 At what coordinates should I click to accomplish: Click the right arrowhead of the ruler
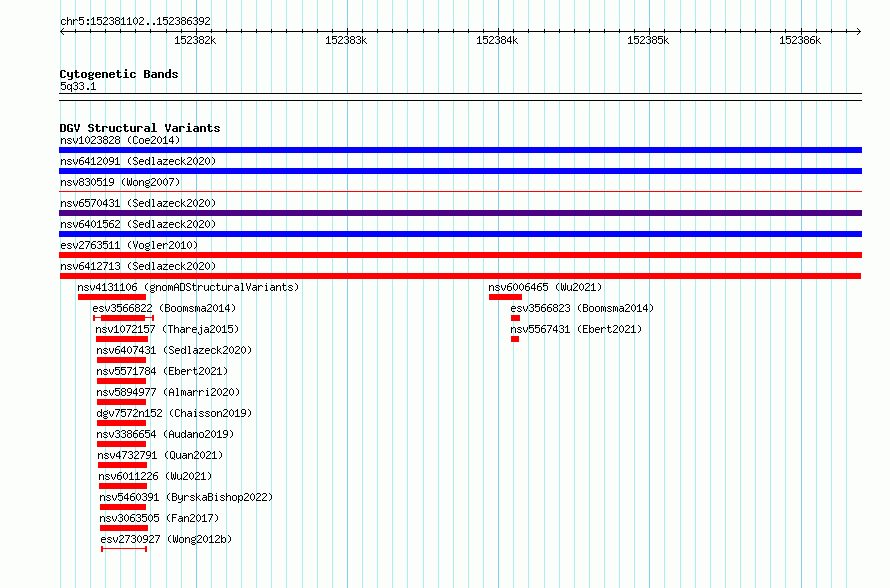(x=859, y=31)
